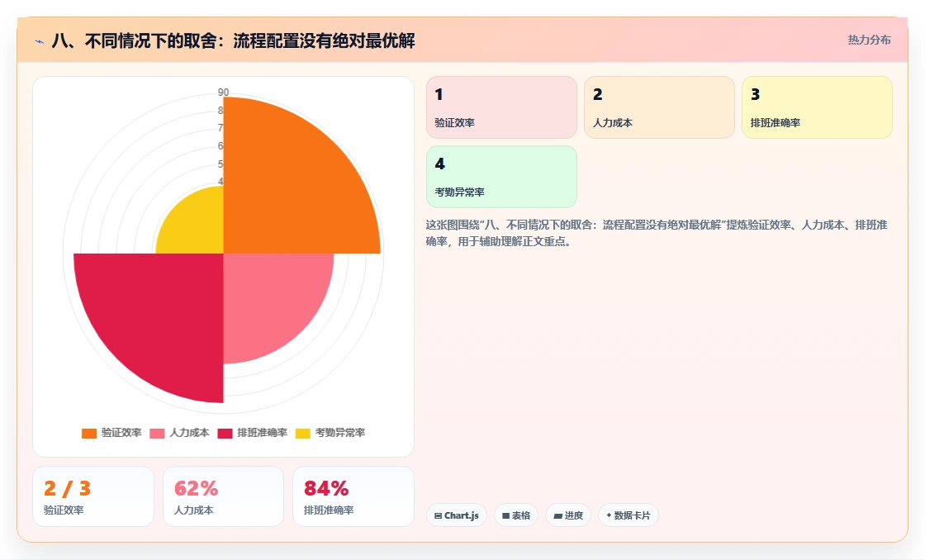The width and height of the screenshot is (925, 560).
Task: Open card 4 考勤异常率
Action: [501, 177]
